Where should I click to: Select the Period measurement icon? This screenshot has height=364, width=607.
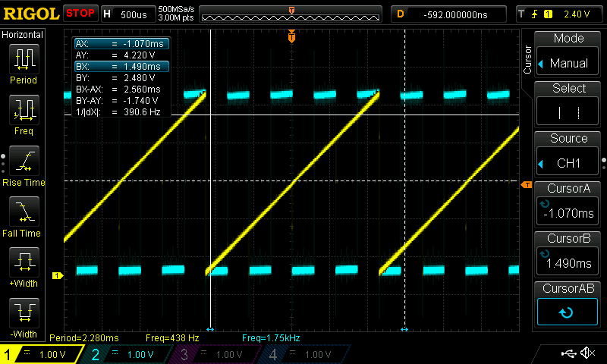[24, 64]
